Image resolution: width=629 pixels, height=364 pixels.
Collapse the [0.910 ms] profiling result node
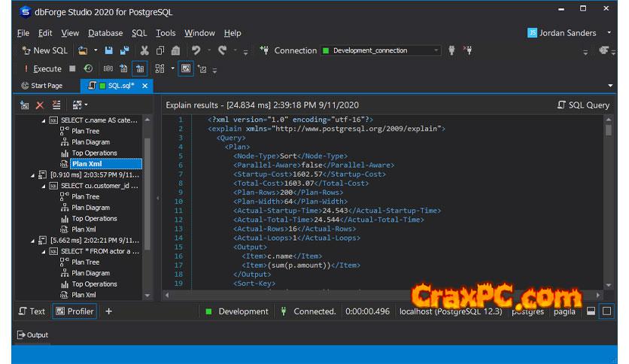tap(34, 174)
